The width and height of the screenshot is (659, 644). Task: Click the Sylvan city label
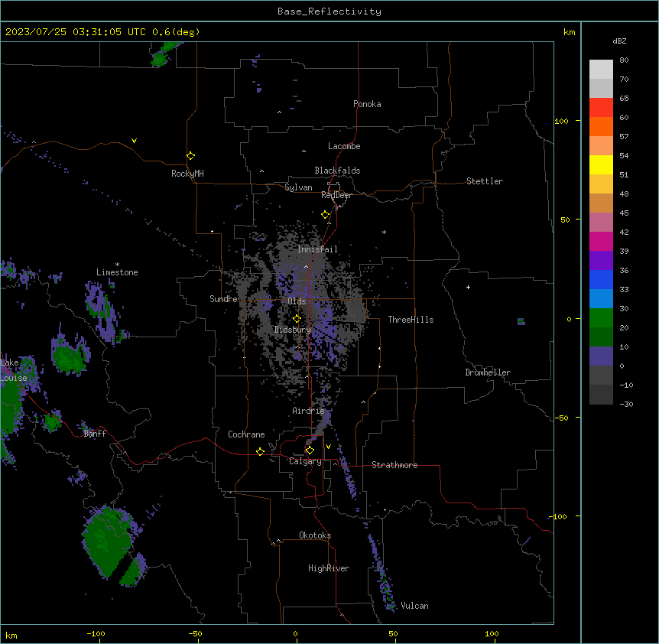point(298,187)
